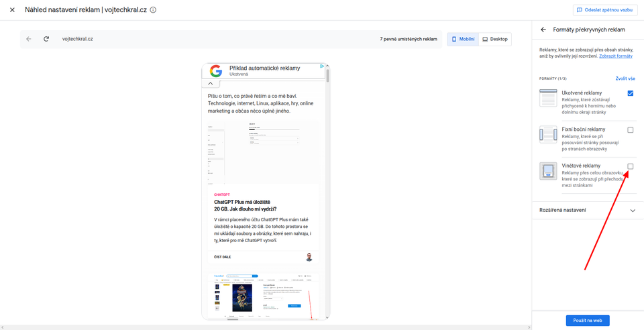This screenshot has width=644, height=330.
Task: Uncheck the Ukotvené reklamy checkbox
Action: click(x=631, y=93)
